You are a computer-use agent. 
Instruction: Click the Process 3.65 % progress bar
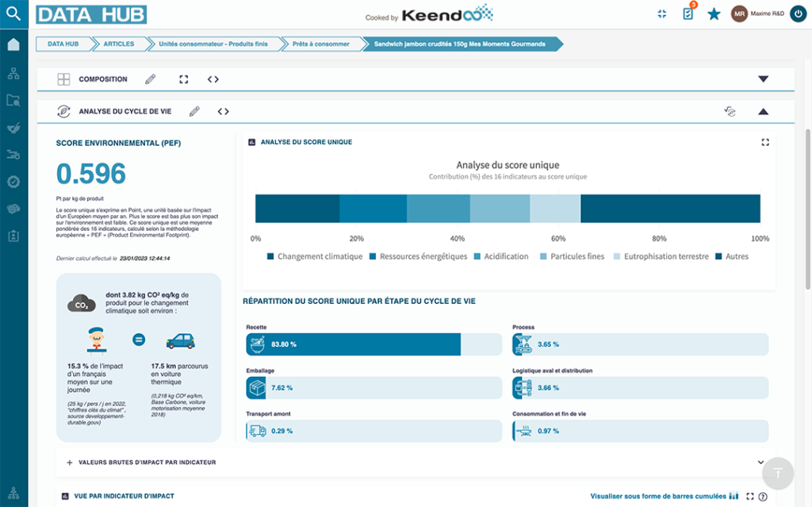640,344
